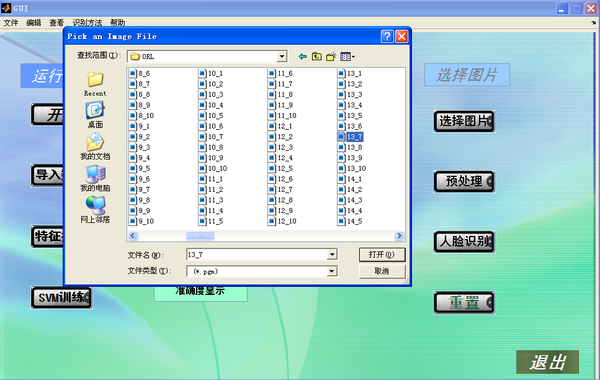Select file 11_6 icon
The height and width of the screenshot is (380, 600).
pyautogui.click(x=272, y=73)
